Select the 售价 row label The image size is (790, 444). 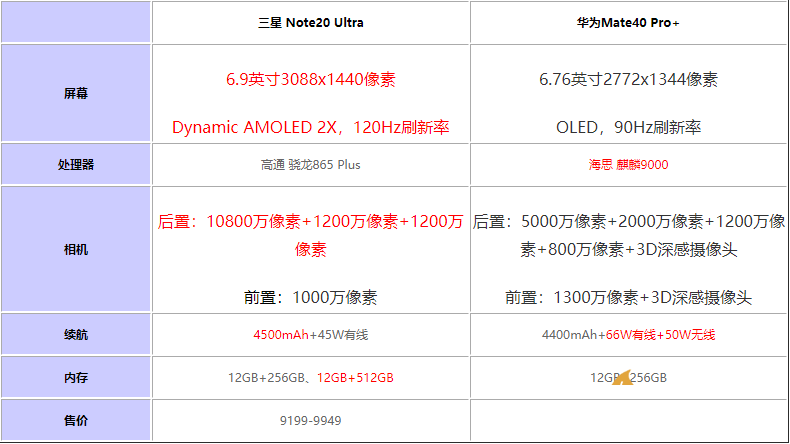76,420
